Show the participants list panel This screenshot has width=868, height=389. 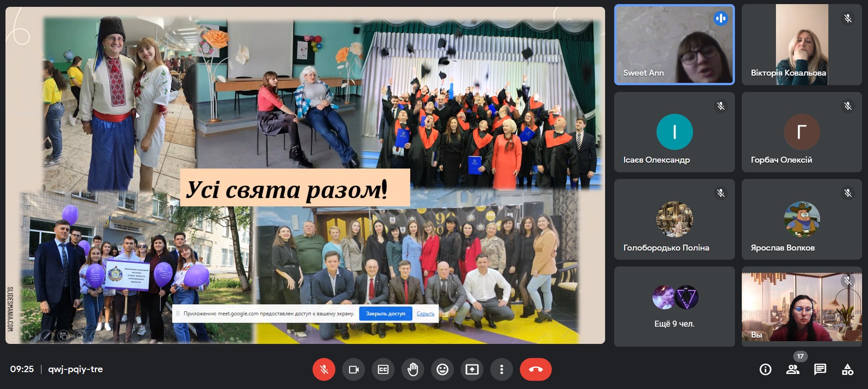point(793,369)
